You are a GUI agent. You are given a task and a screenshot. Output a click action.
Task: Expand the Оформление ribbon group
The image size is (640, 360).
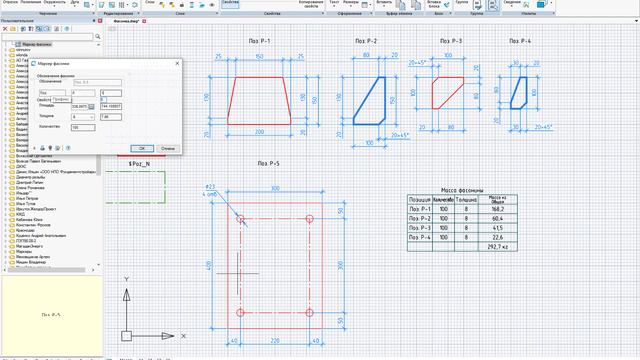coord(371,13)
